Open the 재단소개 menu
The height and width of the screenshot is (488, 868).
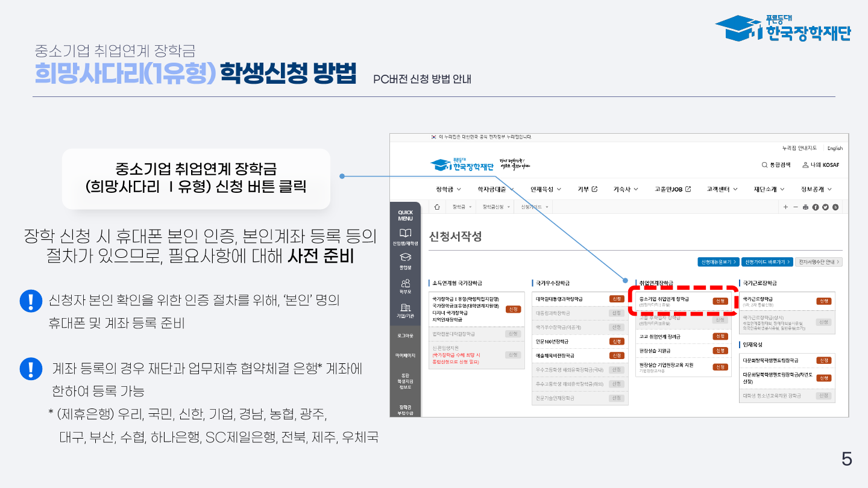pyautogui.click(x=769, y=189)
